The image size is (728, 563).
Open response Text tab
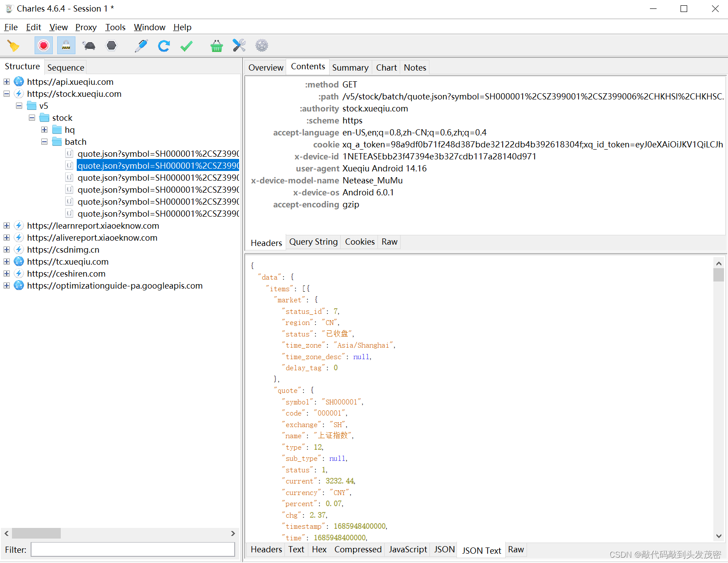coord(296,550)
